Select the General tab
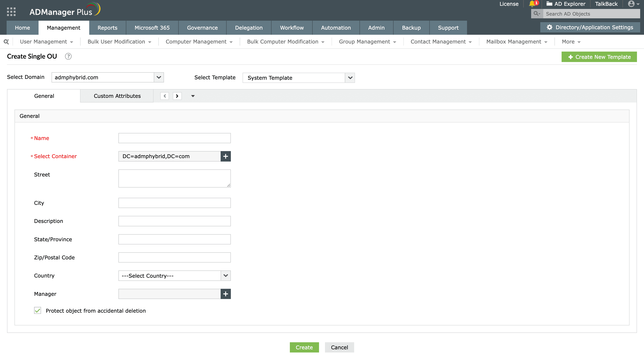Viewport: 644px width, 364px height. [44, 96]
